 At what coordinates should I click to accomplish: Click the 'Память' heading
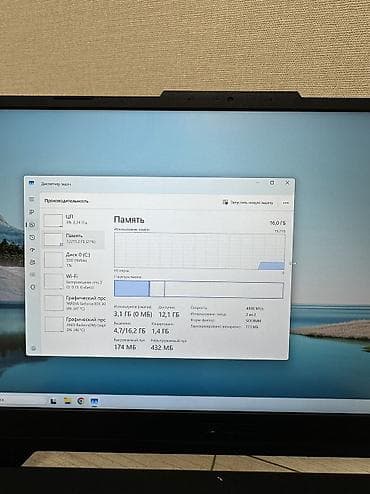pos(129,220)
